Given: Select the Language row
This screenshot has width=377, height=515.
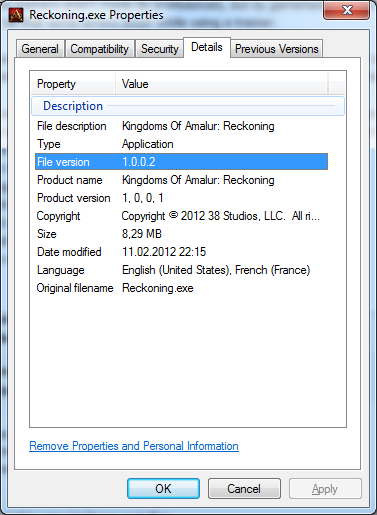Looking at the screenshot, I should (x=181, y=270).
